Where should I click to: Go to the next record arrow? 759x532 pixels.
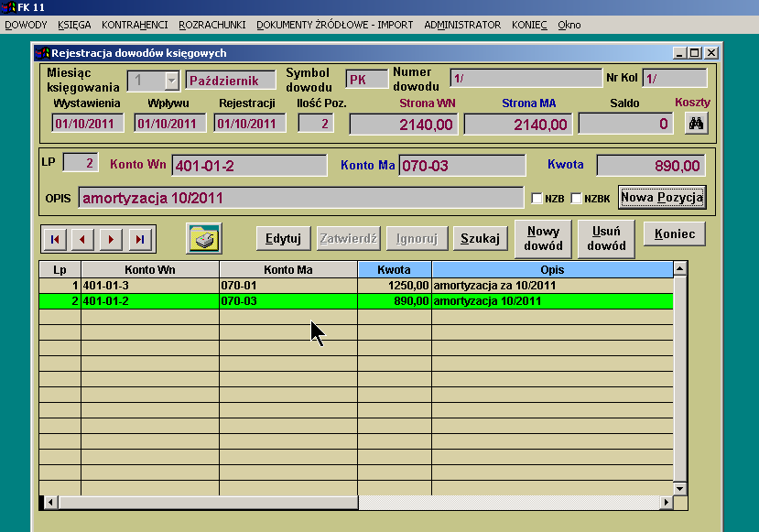[112, 239]
